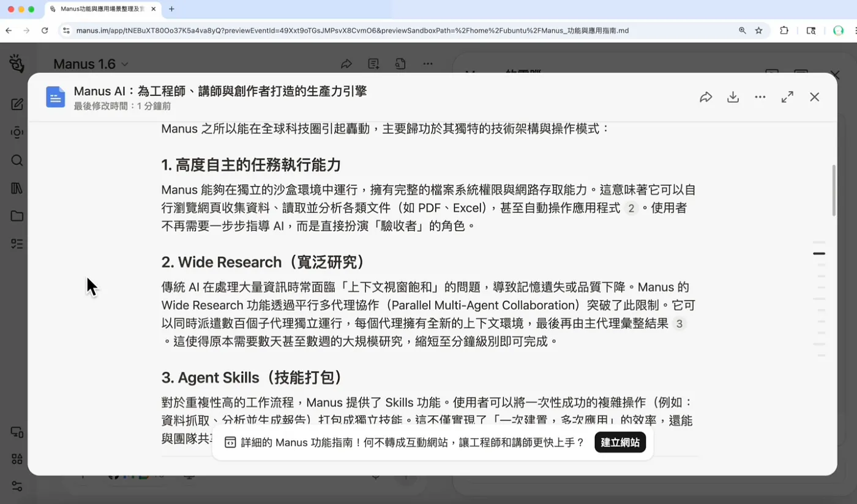Click the share arrow in Manus chat header
857x504 pixels.
346,64
